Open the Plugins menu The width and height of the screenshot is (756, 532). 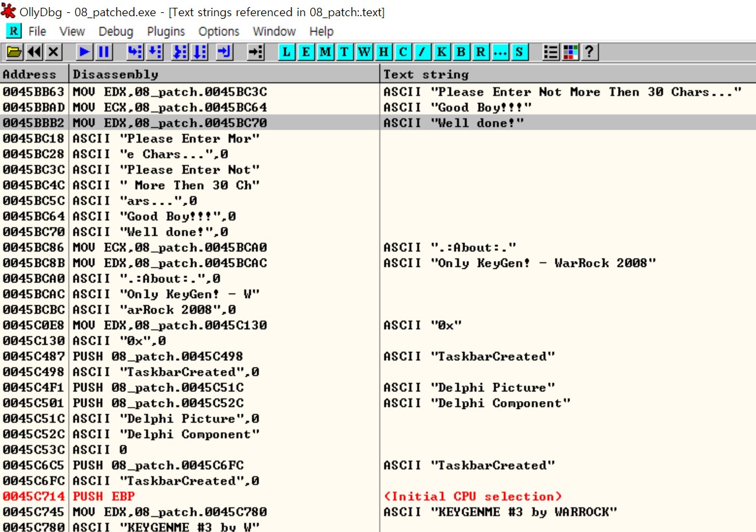tap(166, 31)
